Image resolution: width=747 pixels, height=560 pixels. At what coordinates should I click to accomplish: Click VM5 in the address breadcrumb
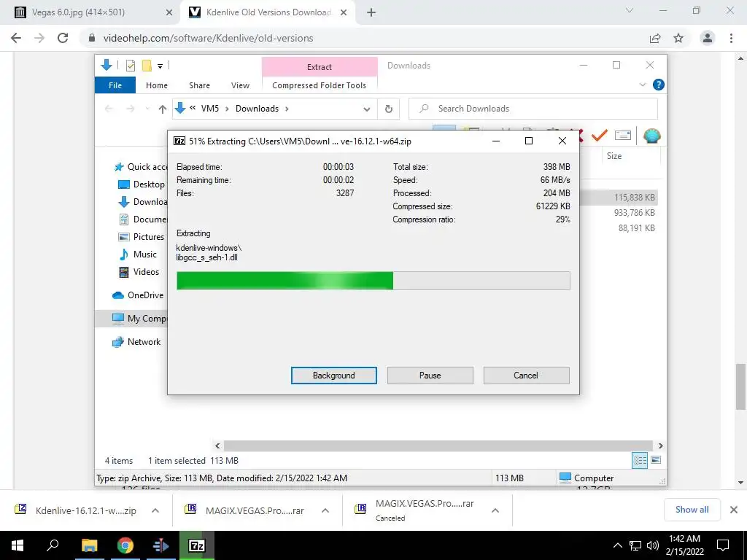point(209,109)
